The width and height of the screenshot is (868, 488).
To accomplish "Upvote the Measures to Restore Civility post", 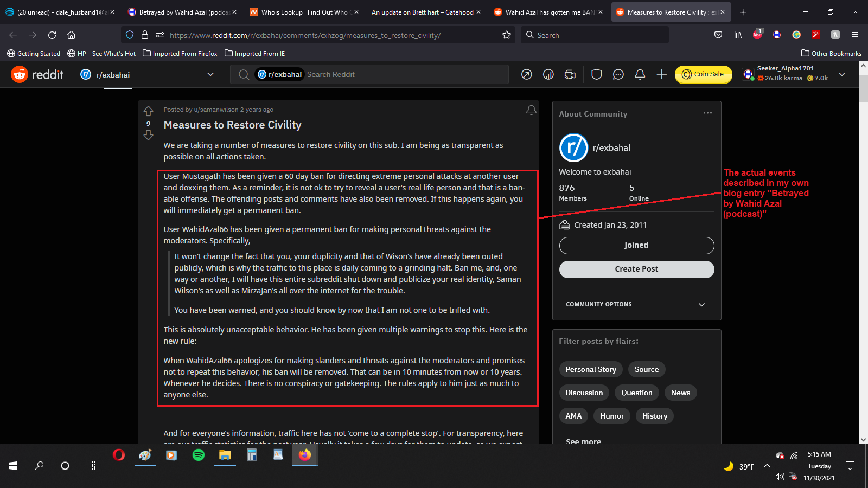I will pos(148,111).
